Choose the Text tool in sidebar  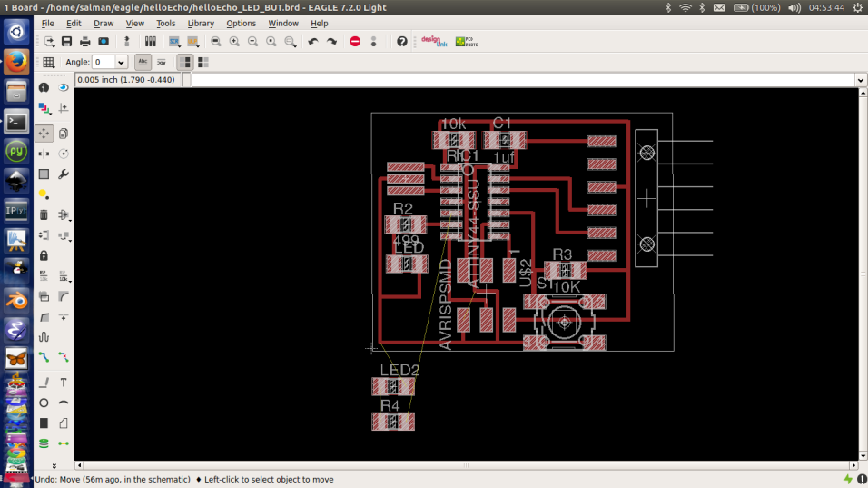(x=64, y=383)
